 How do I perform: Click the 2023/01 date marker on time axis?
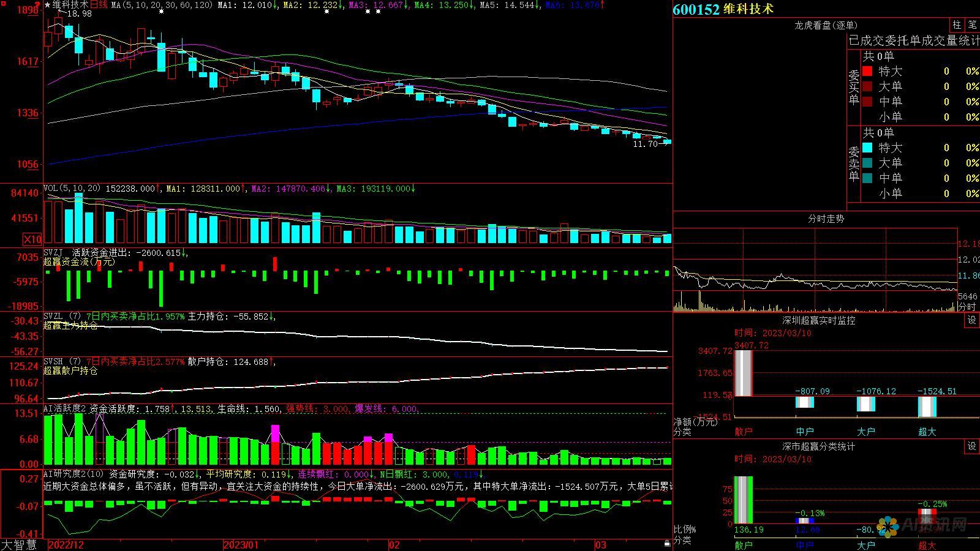point(241,545)
